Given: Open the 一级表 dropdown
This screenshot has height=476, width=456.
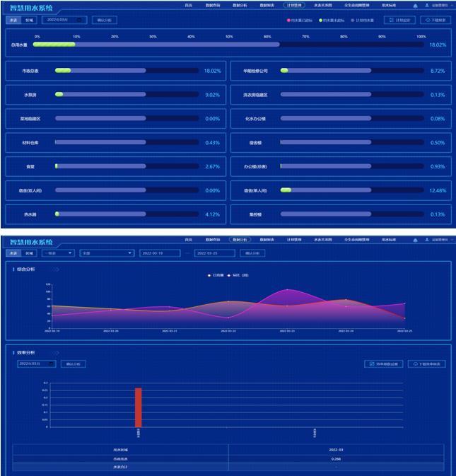Looking at the screenshot, I should [58, 252].
